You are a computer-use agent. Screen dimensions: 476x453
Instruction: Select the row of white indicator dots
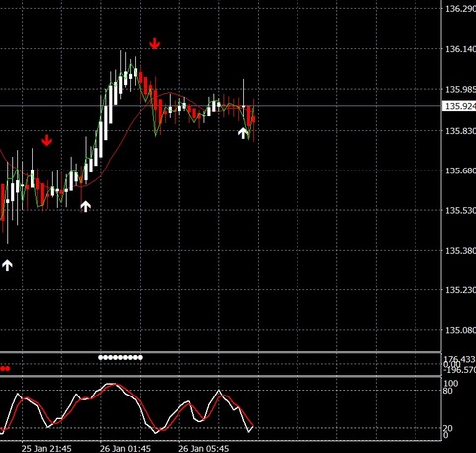click(120, 357)
